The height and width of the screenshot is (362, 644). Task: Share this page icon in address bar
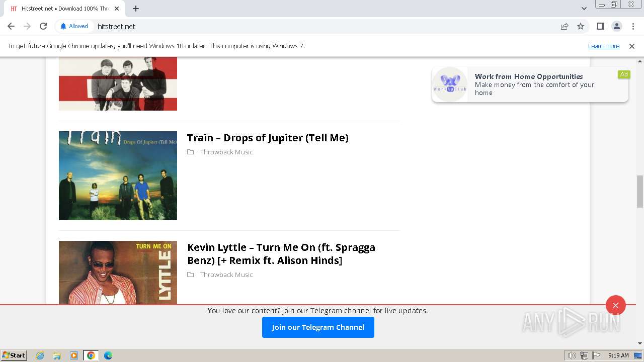565,26
